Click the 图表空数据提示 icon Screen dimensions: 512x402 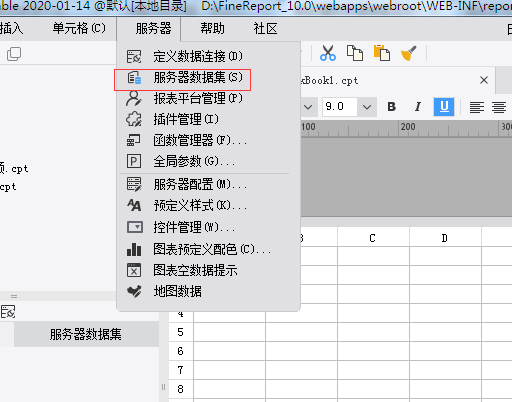click(134, 270)
